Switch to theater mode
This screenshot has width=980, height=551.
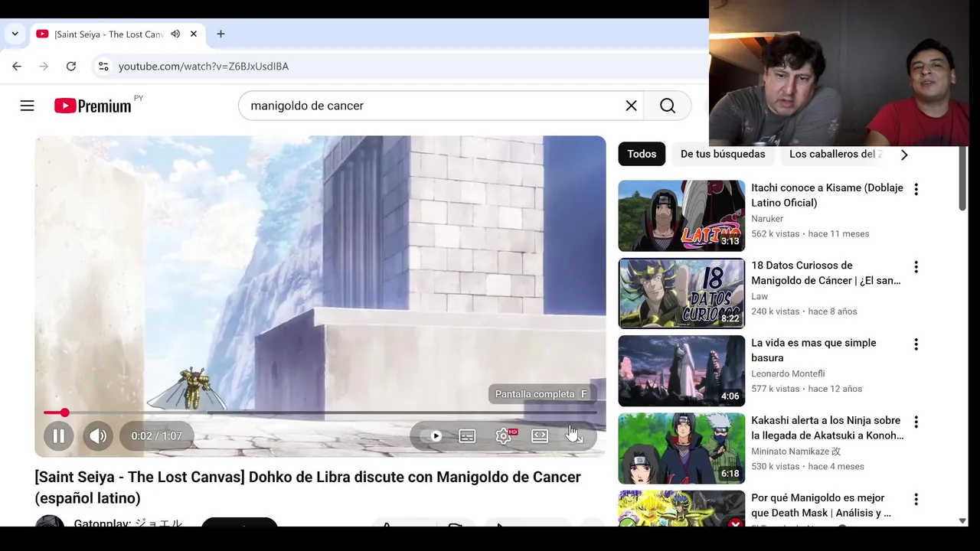(x=540, y=436)
